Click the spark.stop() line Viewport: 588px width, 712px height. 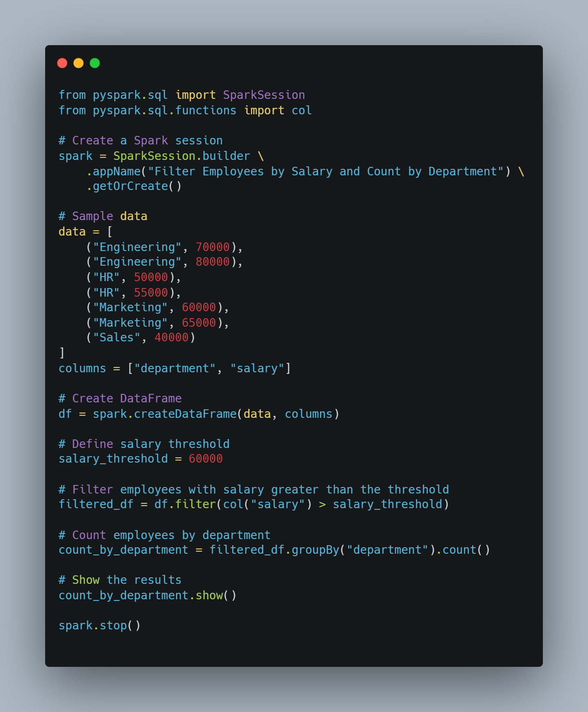click(100, 626)
